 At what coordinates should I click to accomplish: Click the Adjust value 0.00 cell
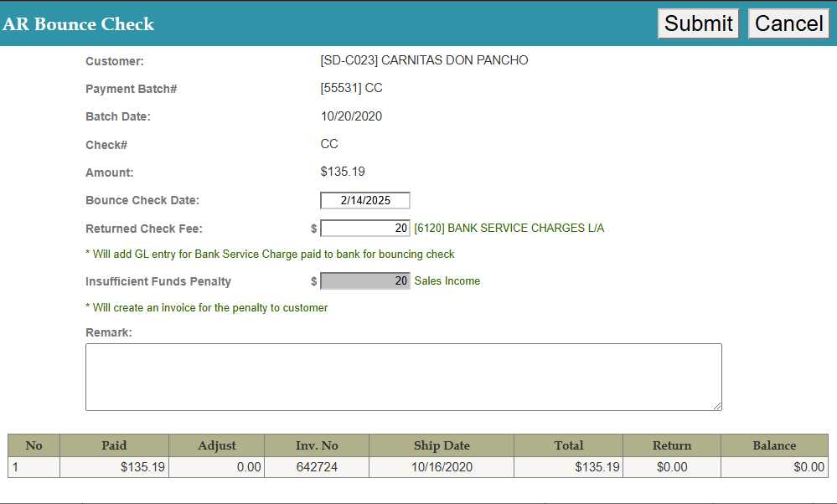216,467
